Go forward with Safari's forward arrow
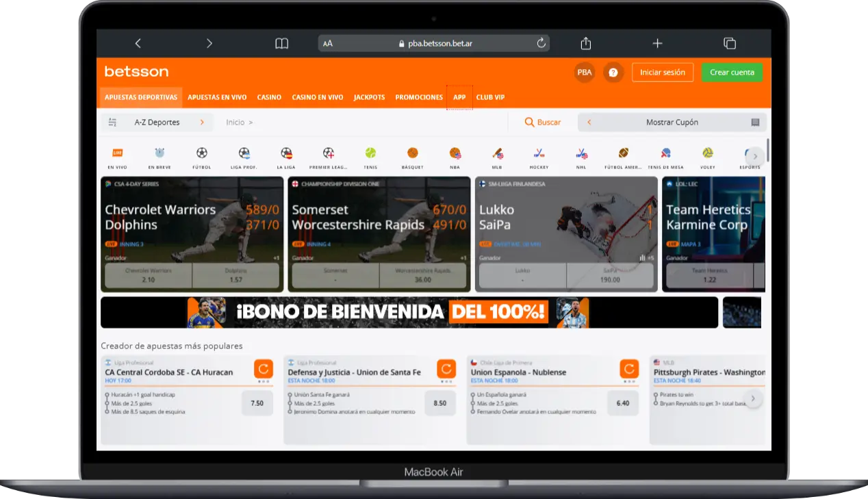 [209, 43]
